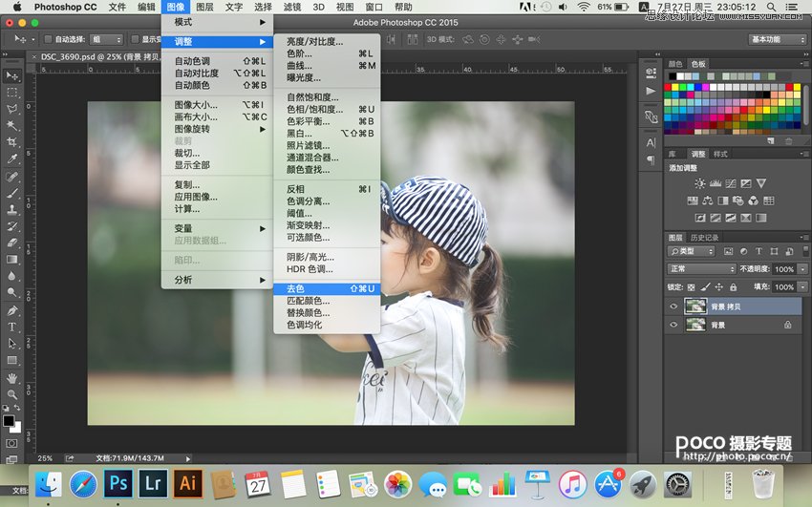The image size is (812, 507).
Task: Select the Crop tool
Action: tap(11, 141)
